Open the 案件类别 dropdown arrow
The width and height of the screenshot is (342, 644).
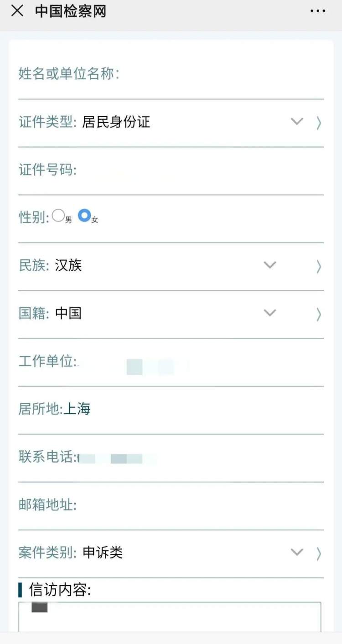[297, 552]
